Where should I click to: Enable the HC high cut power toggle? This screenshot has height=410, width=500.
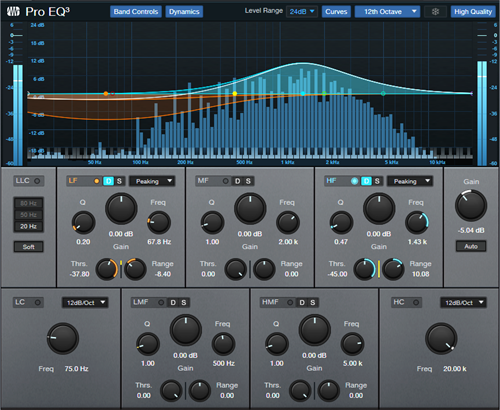tap(416, 302)
